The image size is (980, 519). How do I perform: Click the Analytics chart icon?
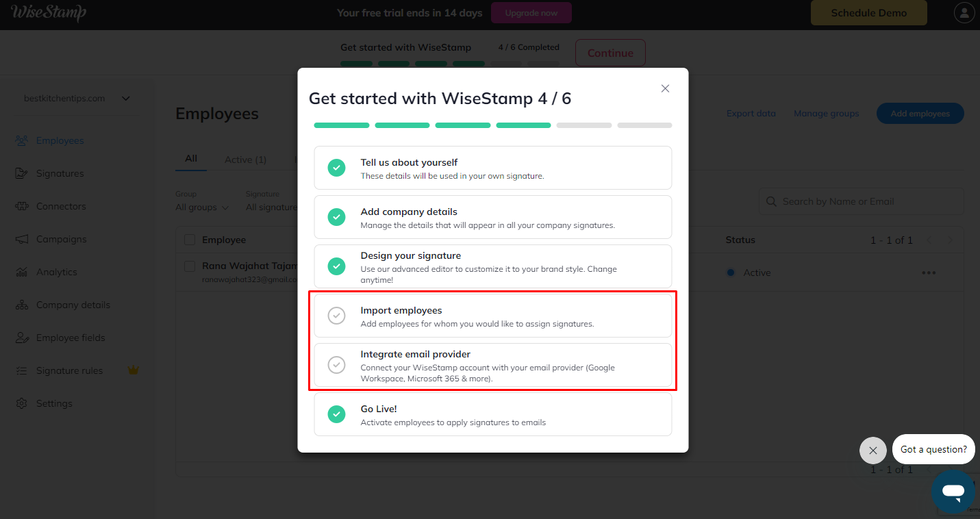point(22,272)
